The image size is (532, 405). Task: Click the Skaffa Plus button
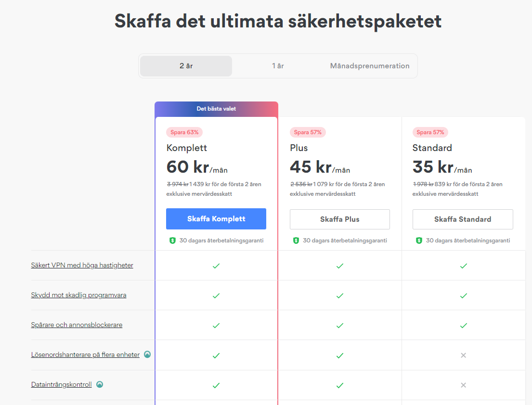coord(339,219)
